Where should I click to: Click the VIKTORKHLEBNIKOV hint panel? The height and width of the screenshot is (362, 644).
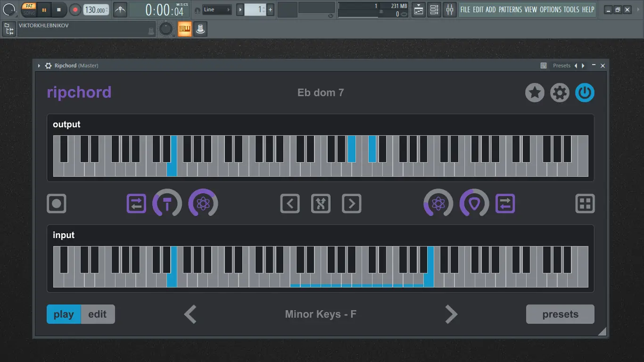86,29
